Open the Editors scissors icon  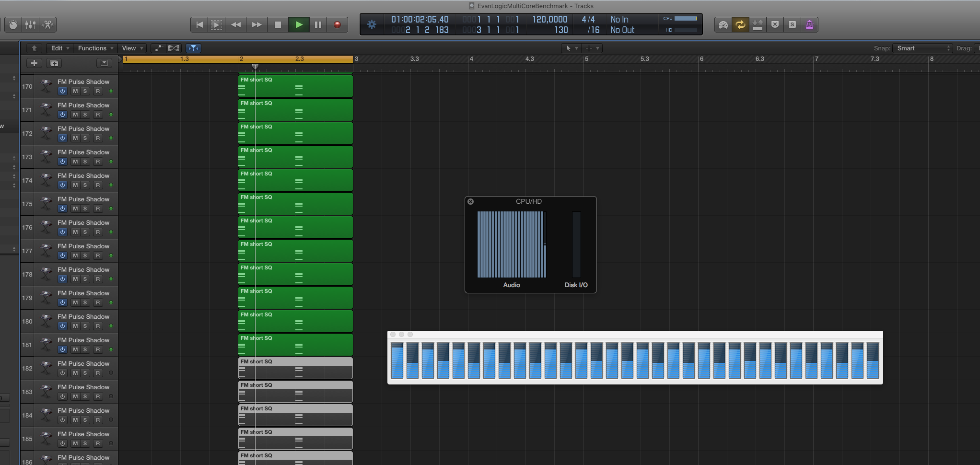click(x=47, y=24)
